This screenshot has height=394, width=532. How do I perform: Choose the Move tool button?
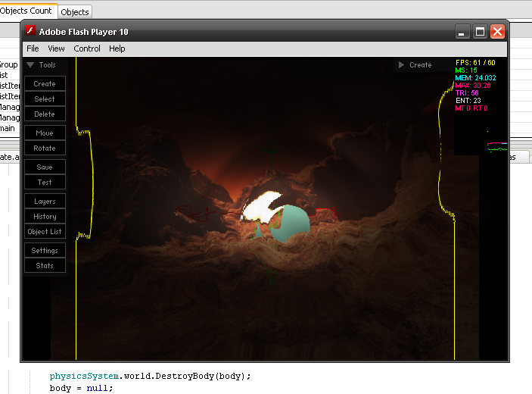click(x=45, y=133)
